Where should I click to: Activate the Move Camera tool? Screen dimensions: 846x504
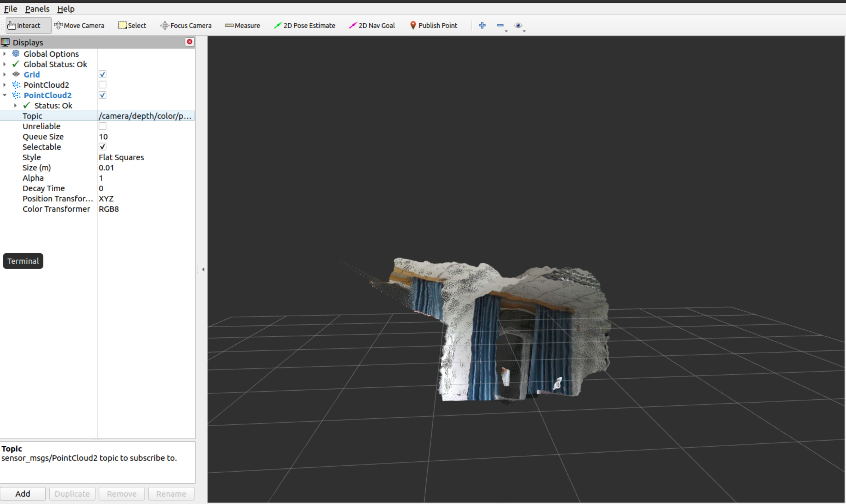point(79,26)
